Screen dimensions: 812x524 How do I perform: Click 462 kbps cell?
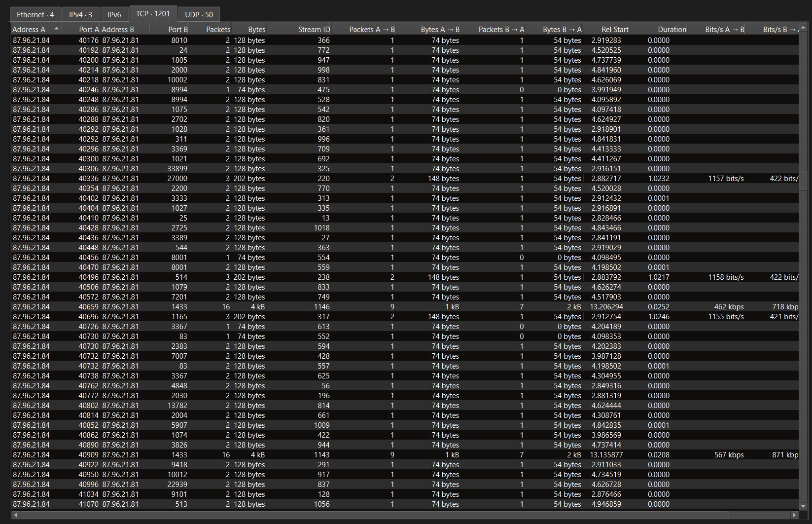pyautogui.click(x=729, y=307)
